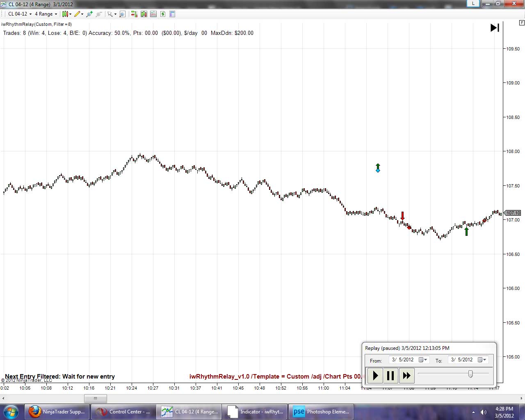The width and height of the screenshot is (525, 420).
Task: Toggle the Chart Trader icon
Action: [134, 14]
